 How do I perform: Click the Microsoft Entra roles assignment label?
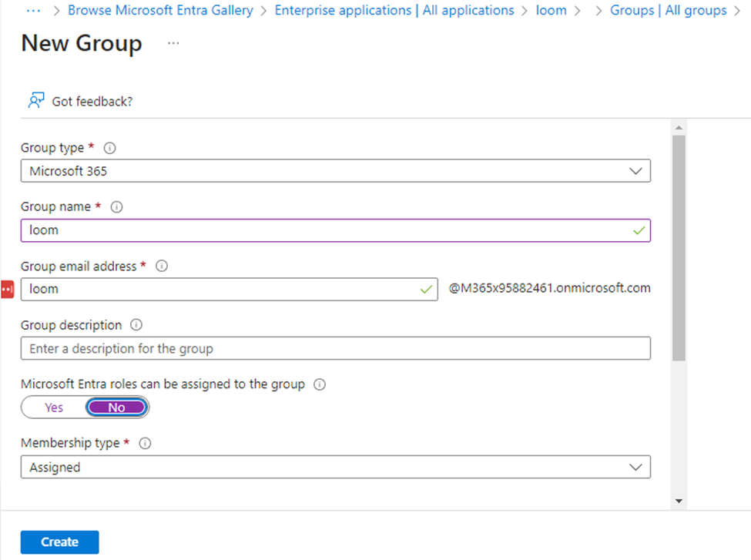pos(163,384)
